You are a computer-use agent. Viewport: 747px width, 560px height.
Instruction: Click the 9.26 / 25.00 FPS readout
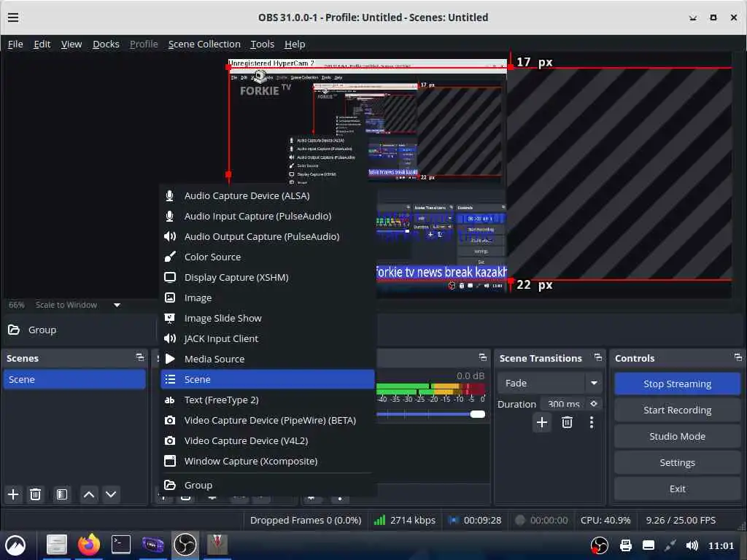[681, 520]
